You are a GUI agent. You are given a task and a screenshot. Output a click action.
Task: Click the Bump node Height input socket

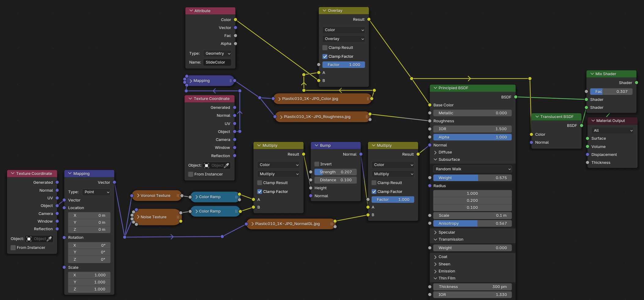tap(311, 188)
